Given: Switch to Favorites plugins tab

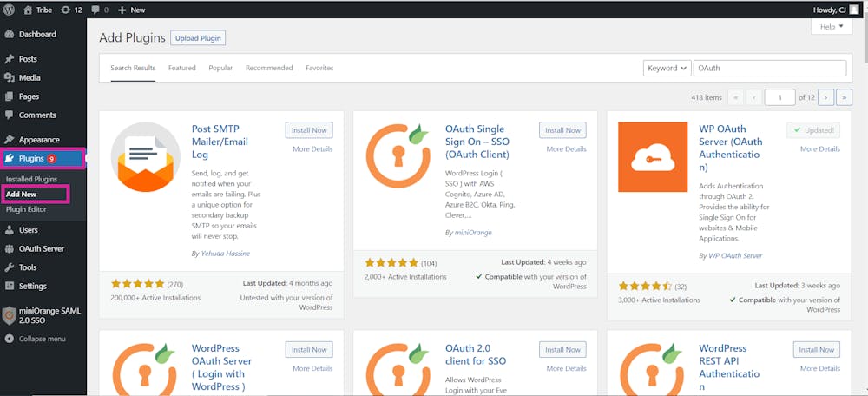Looking at the screenshot, I should [319, 68].
